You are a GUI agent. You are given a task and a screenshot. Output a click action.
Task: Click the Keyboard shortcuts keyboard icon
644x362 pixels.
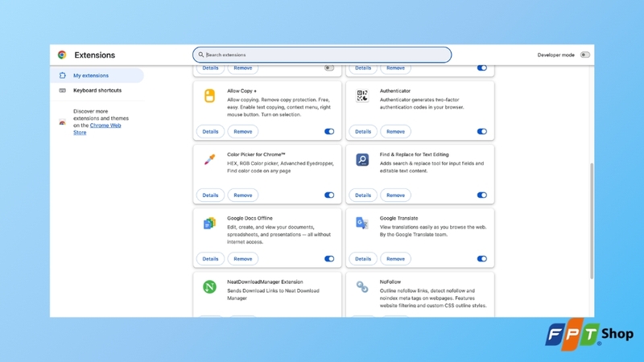coord(63,90)
